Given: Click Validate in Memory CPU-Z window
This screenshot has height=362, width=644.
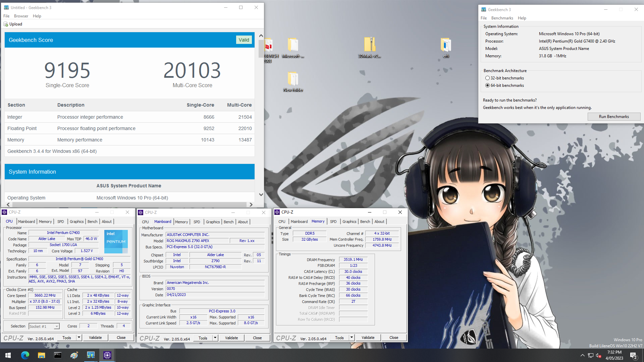Looking at the screenshot, I should 368,338.
